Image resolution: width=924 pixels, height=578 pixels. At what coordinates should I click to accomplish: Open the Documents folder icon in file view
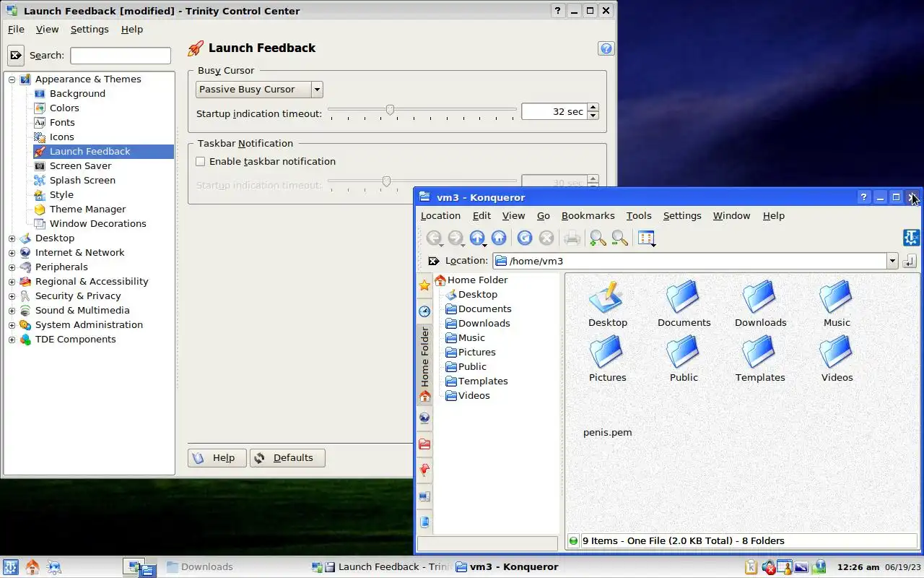tap(684, 297)
